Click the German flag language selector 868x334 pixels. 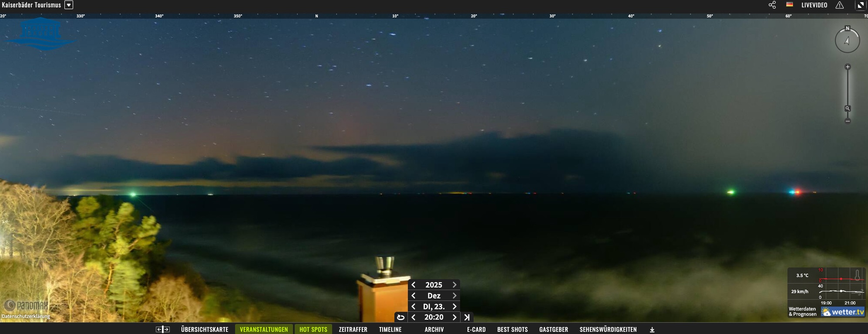789,5
